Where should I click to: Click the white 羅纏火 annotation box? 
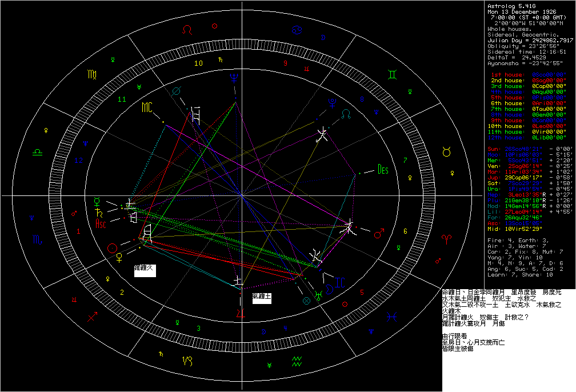[145, 270]
